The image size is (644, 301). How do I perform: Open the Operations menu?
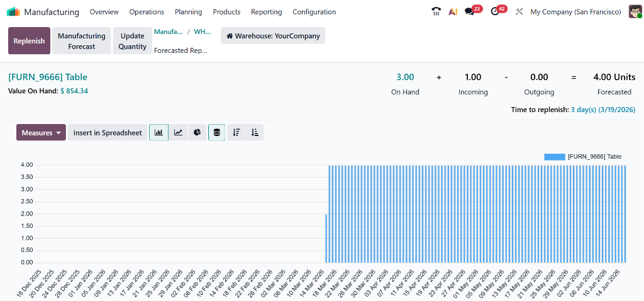(147, 12)
